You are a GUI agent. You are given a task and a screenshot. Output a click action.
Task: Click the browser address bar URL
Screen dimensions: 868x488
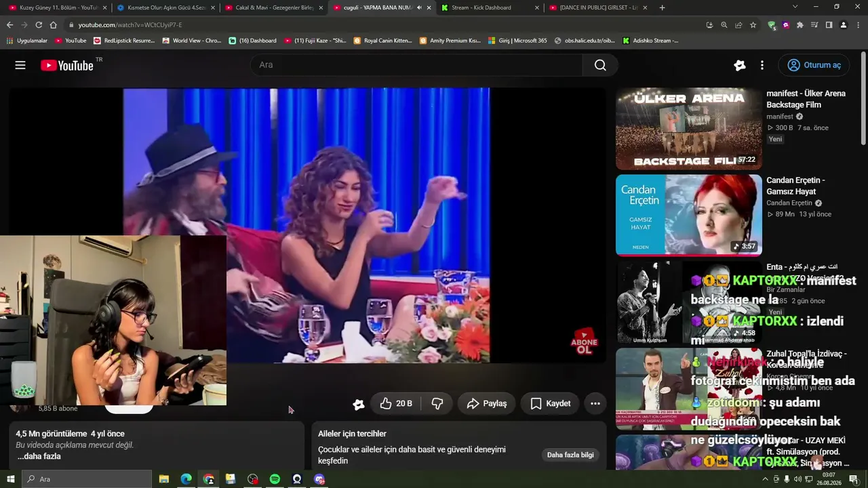point(130,25)
